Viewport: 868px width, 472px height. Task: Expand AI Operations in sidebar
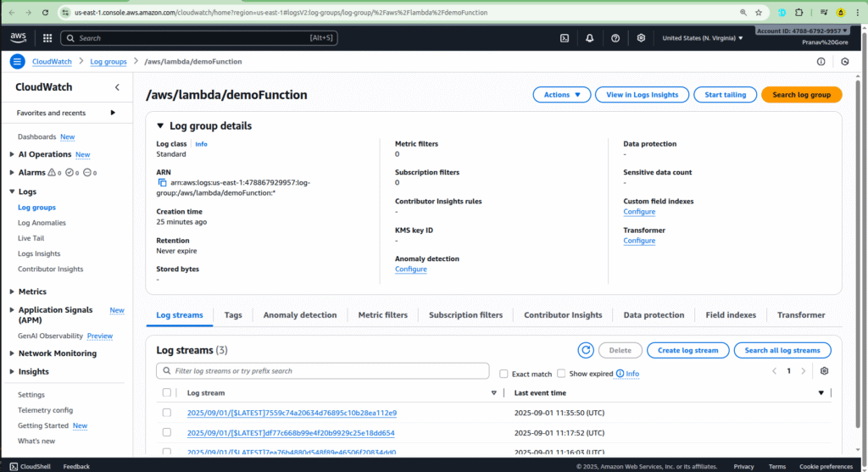click(12, 154)
